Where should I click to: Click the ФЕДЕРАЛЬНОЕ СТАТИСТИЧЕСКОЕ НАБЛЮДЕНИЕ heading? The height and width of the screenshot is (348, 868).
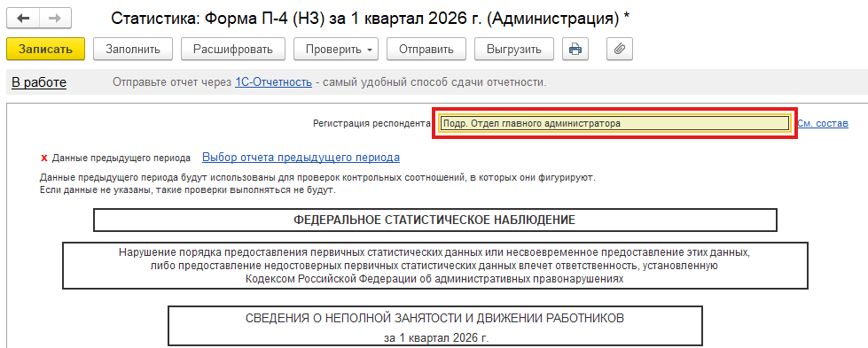(434, 220)
